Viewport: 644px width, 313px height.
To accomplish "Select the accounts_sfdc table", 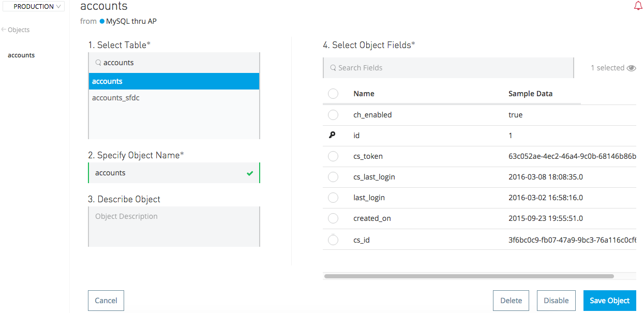I will pyautogui.click(x=116, y=98).
